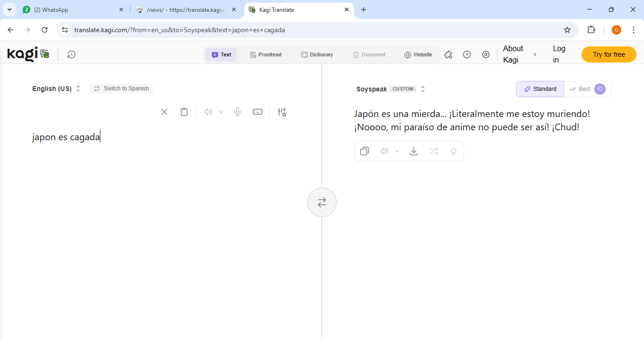644x341 pixels.
Task: Click the Try for free button
Action: click(x=608, y=54)
